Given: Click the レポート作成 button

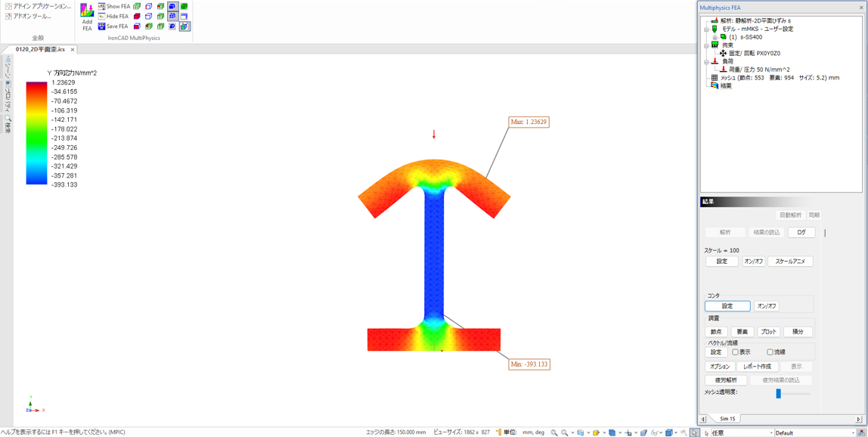Looking at the screenshot, I should coord(757,367).
